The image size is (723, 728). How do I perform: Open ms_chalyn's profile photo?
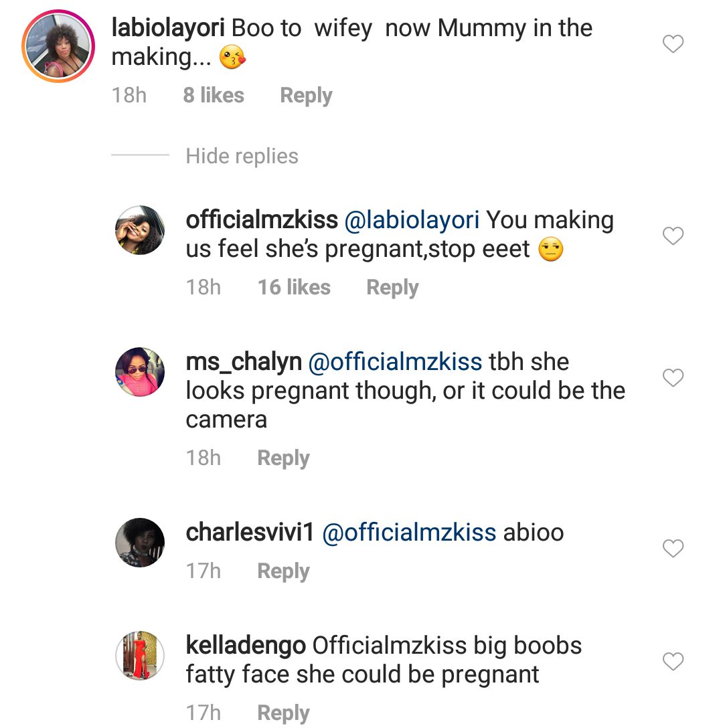(140, 373)
